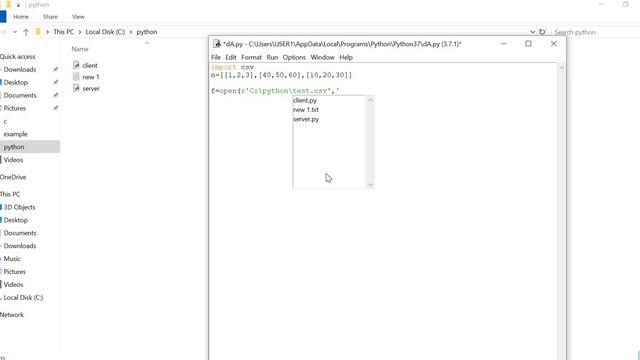Expand breadcrumb chevron after Local Disk (C:)
Screen dimensions: 640x360
tap(131, 32)
